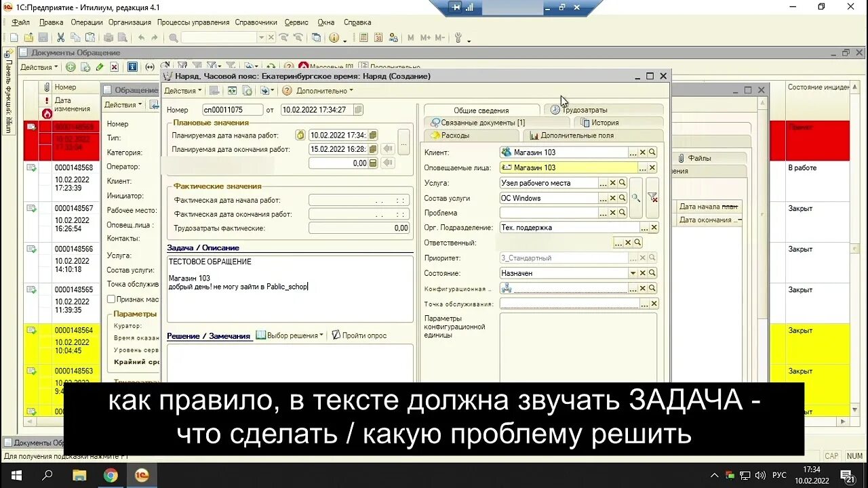Screen dimensions: 868x488
Task: Click the Проблема input field
Action: tap(549, 213)
